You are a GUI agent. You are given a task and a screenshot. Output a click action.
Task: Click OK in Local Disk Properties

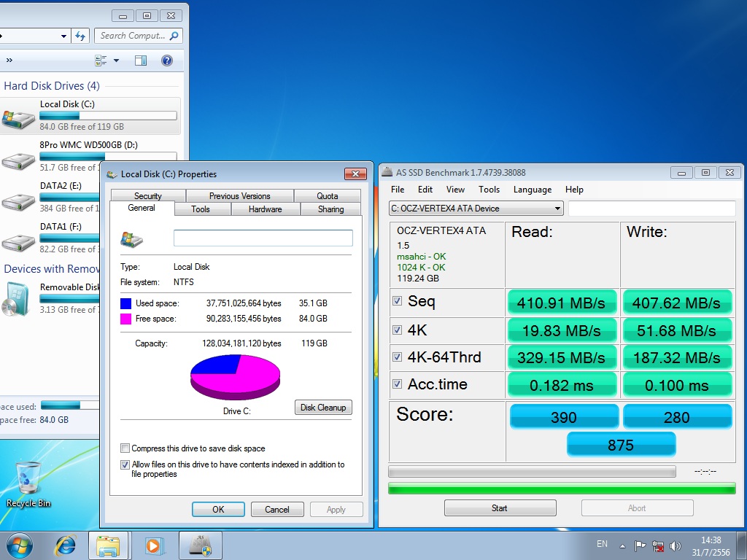point(218,509)
